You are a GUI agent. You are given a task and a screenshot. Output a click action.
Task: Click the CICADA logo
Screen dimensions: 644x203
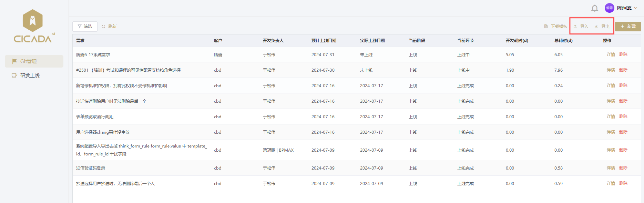33,26
